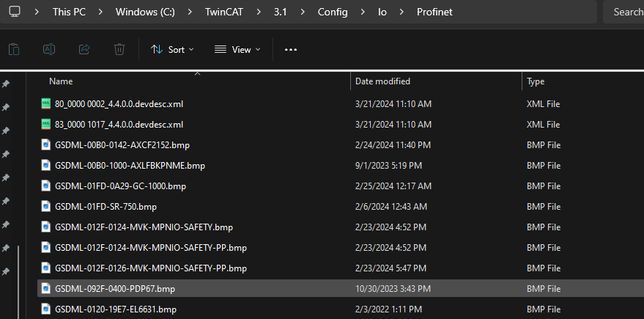Expand chevron after Config breadcrumb
This screenshot has height=319, width=644.
(x=363, y=12)
